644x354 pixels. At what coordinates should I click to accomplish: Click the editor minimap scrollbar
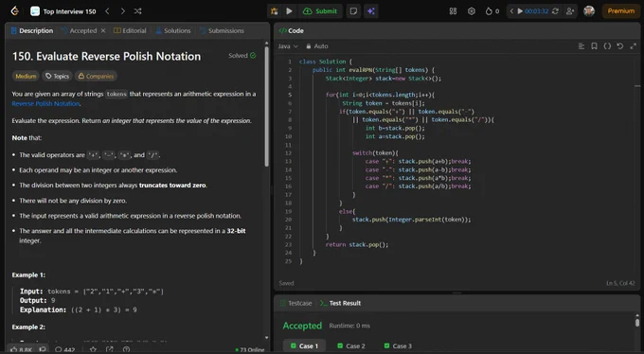coord(637,86)
